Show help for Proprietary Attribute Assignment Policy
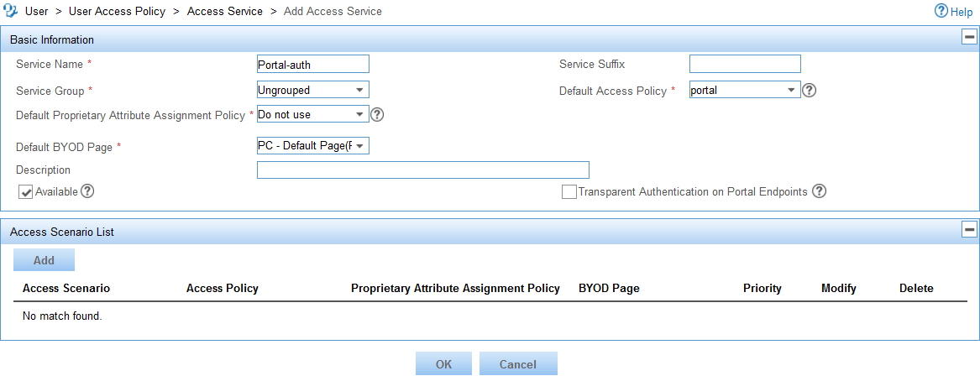 point(377,114)
